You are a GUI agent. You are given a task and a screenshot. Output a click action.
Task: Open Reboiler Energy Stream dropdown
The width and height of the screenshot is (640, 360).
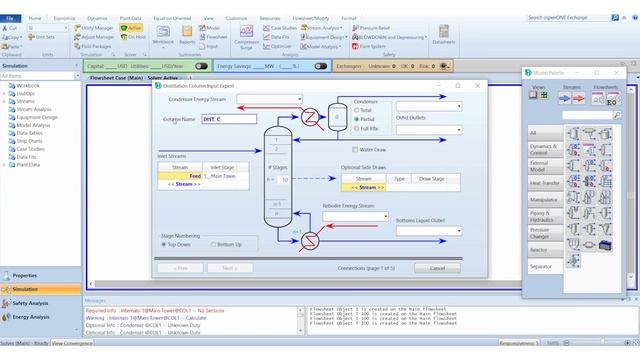click(x=385, y=216)
